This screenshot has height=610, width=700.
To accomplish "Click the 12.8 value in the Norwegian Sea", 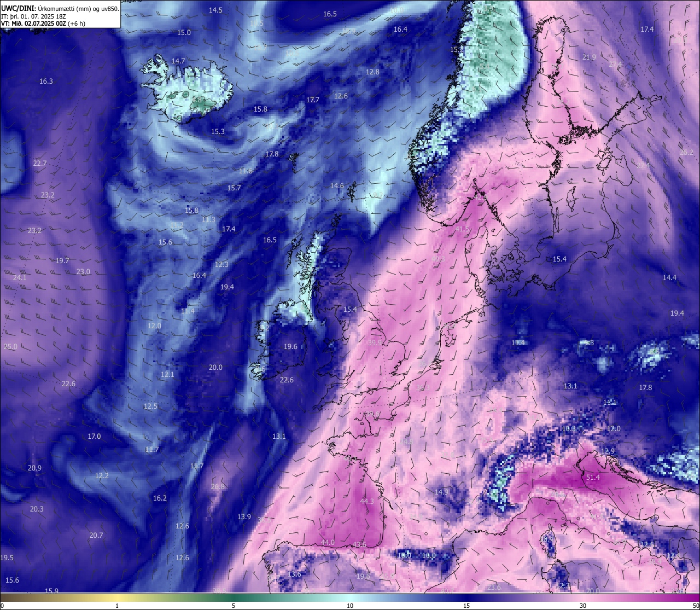I will [372, 72].
